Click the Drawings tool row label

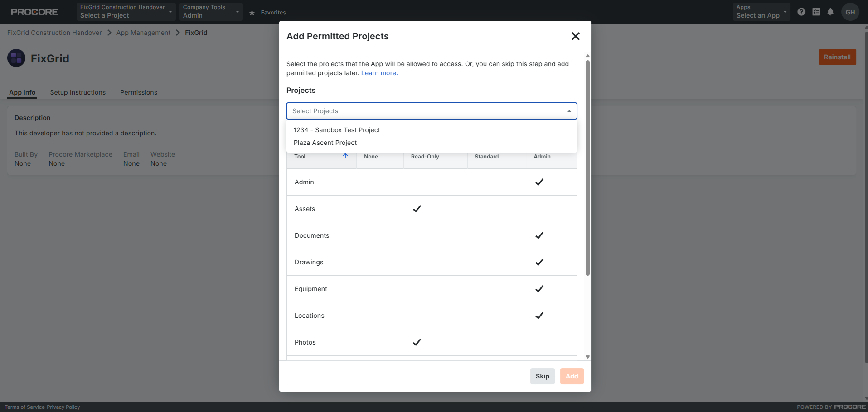coord(309,262)
